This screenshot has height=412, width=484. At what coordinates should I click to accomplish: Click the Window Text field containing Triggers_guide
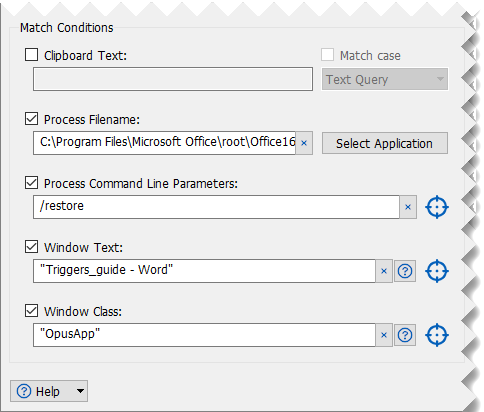tap(204, 271)
